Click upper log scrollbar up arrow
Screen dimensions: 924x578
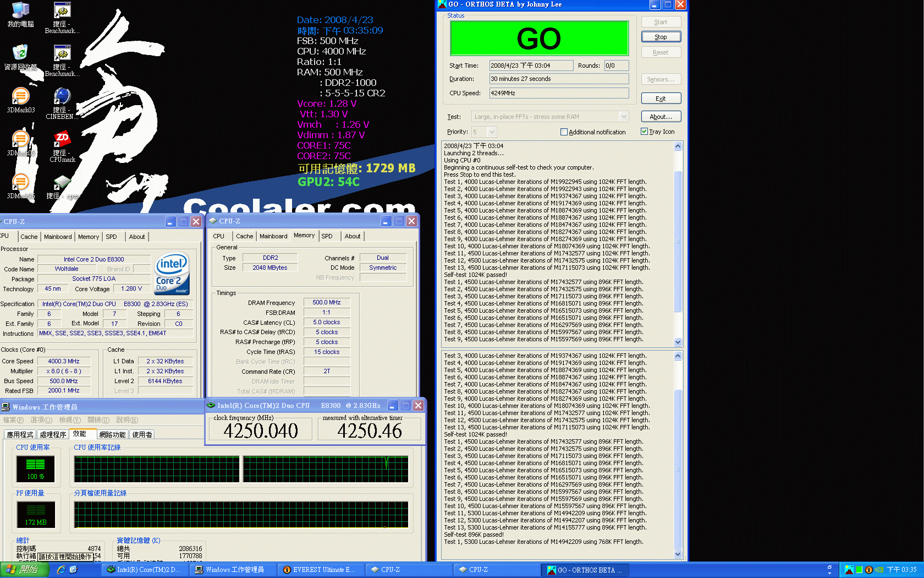click(x=678, y=146)
